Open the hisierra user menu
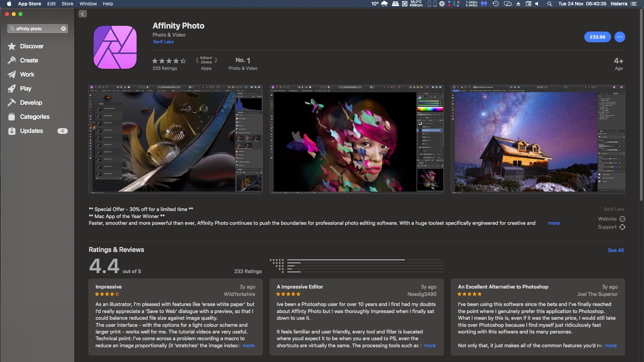644x362 pixels. pyautogui.click(x=619, y=4)
